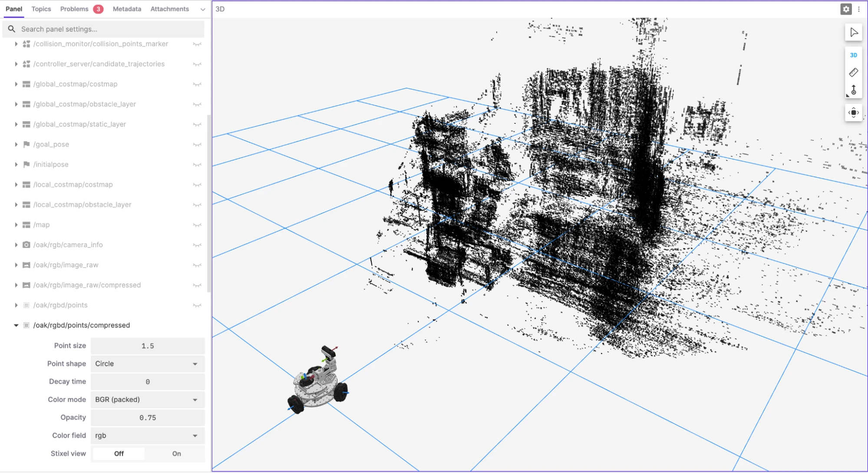This screenshot has width=868, height=473.
Task: Expand the /oak/rgb/camera_info topic
Action: 16,245
